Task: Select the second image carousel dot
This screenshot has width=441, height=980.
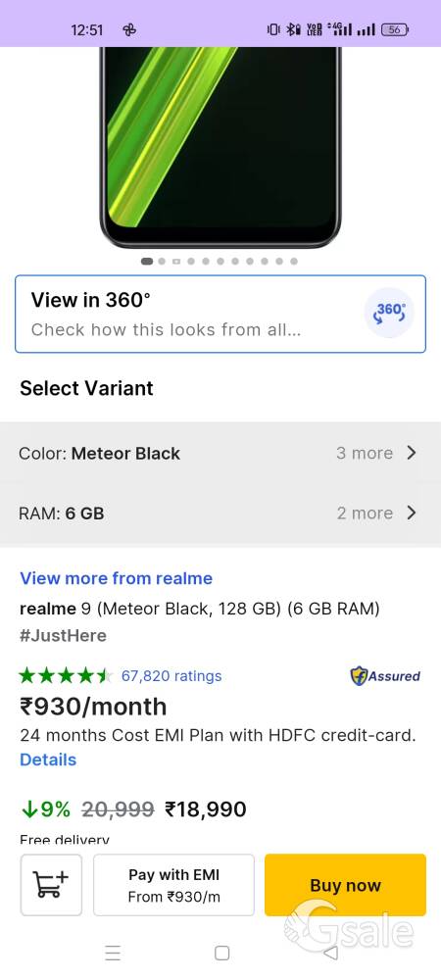Action: point(162,262)
